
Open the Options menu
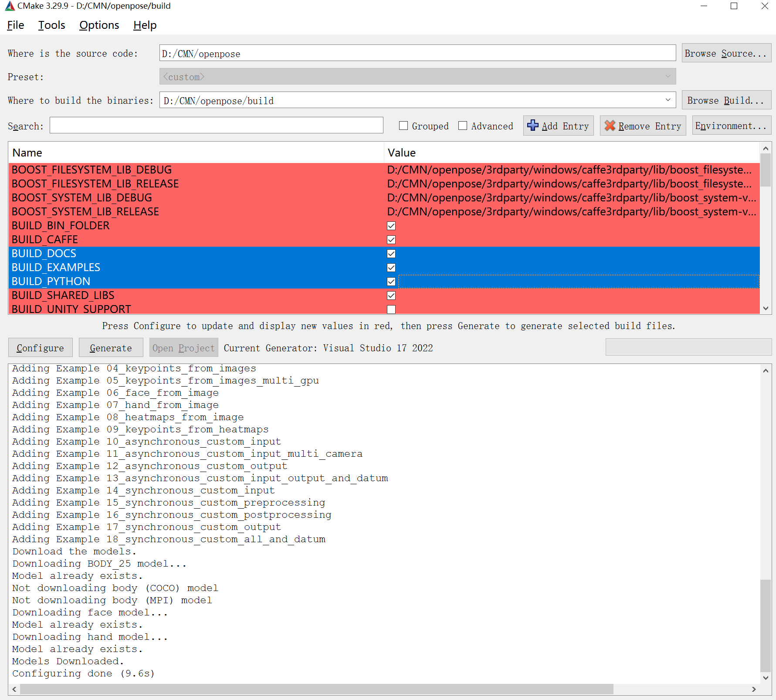99,25
